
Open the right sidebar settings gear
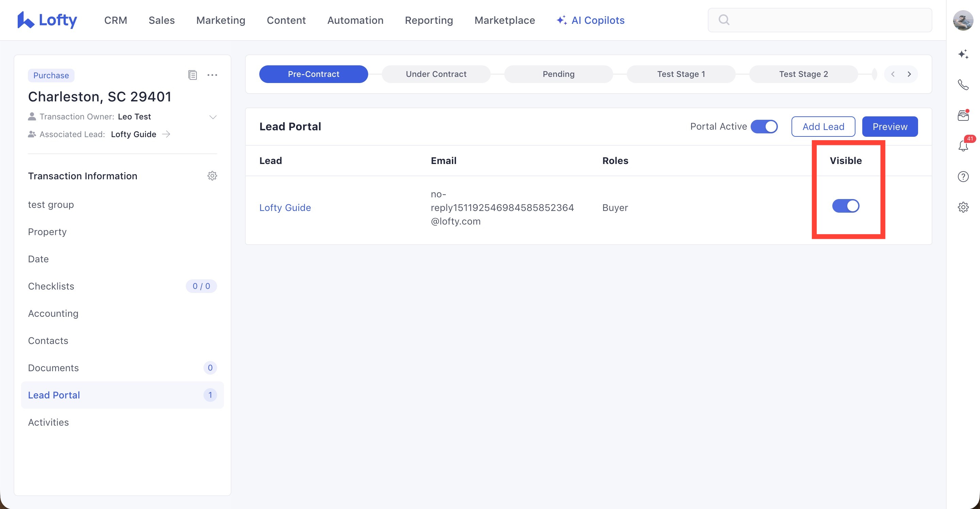(x=963, y=207)
